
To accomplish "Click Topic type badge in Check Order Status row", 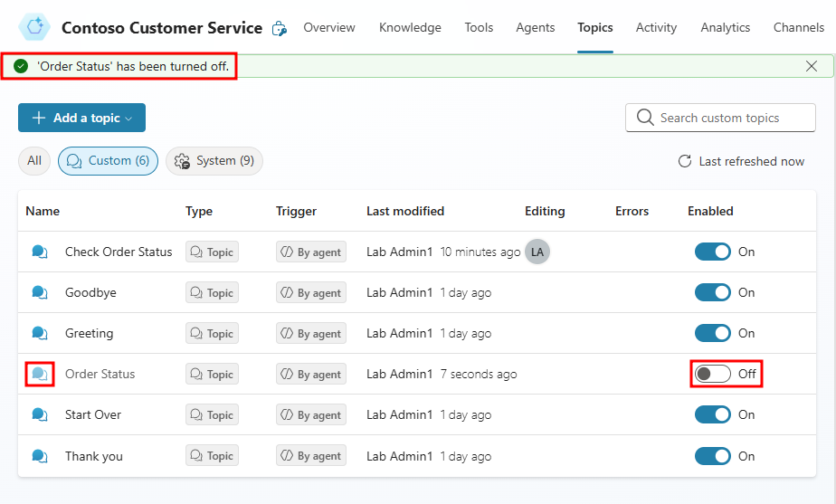I will tap(212, 252).
